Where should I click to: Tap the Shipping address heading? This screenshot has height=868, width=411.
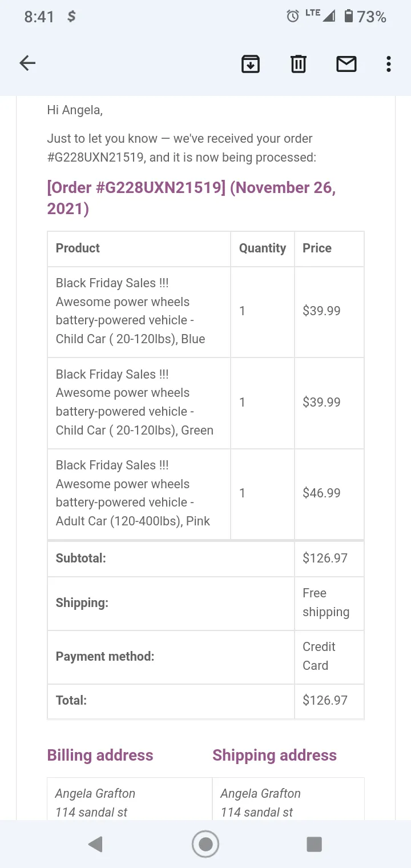(x=275, y=755)
